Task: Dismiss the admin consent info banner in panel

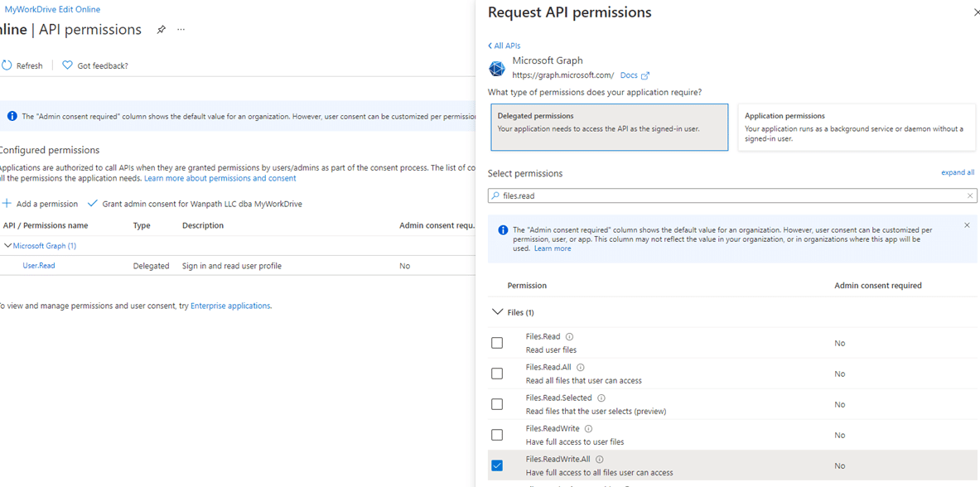Action: coord(966,225)
